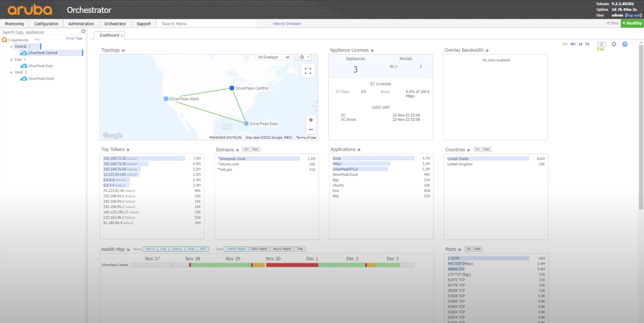Open dropdown arrow beside topology gear

[x=308, y=57]
